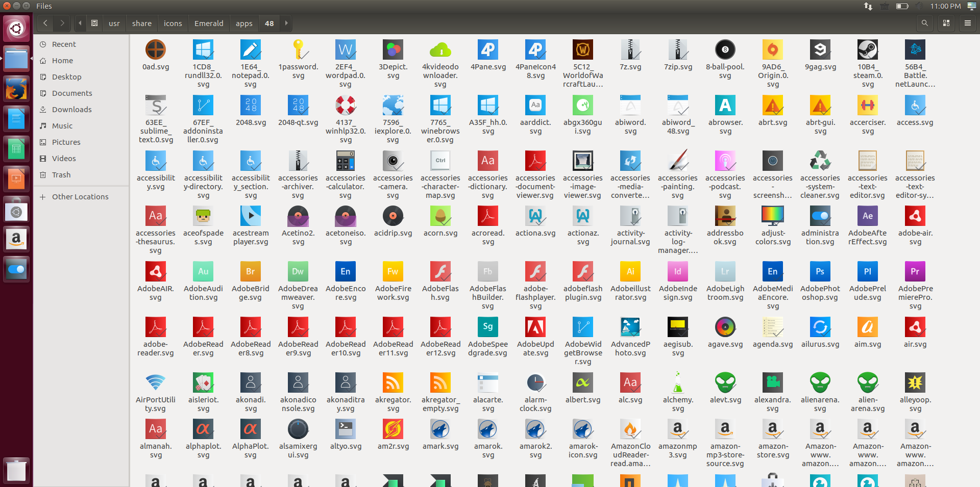Image resolution: width=980 pixels, height=487 pixels.
Task: Select the Adobeillustrator.svg icon
Action: (x=630, y=271)
